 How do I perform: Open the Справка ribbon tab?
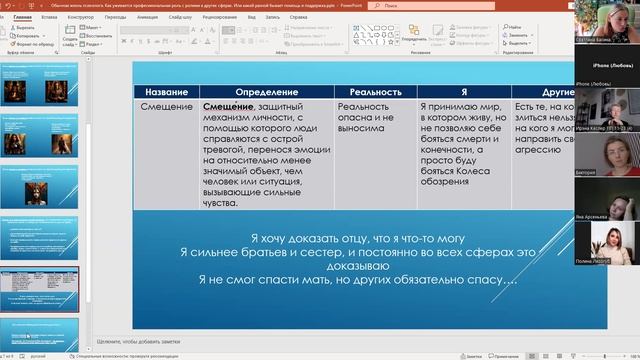pos(298,17)
